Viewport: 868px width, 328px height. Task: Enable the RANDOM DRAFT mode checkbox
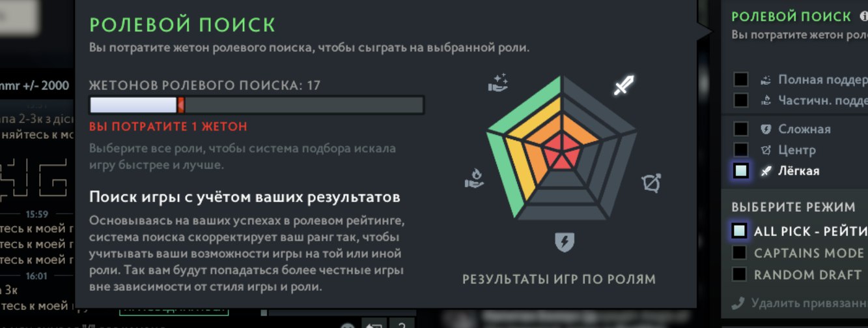pos(739,274)
